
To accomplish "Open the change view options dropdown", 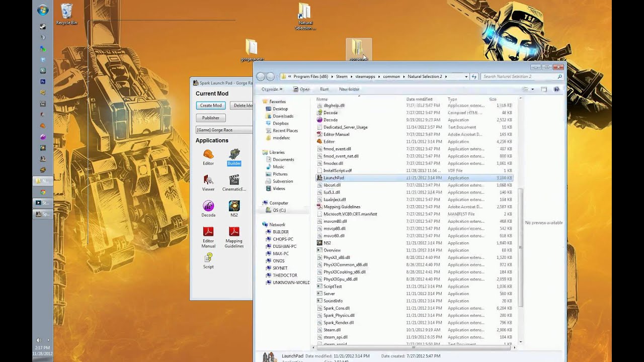I will click(532, 89).
